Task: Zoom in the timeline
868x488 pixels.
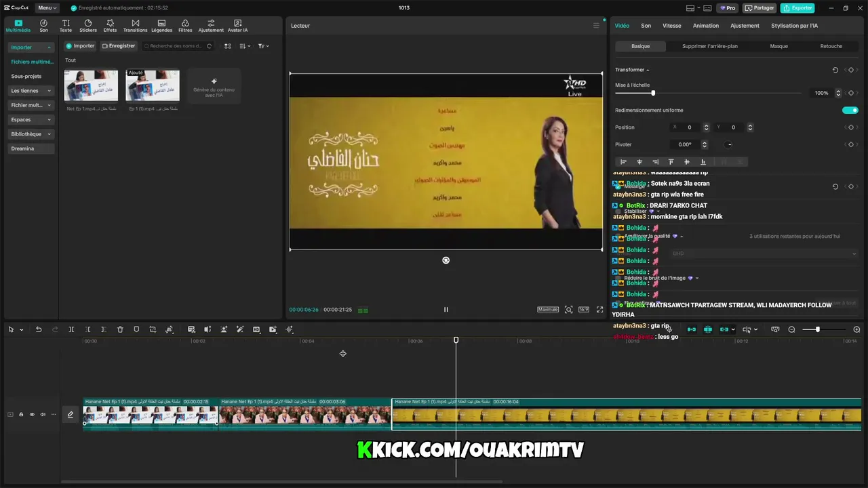Action: click(x=856, y=329)
